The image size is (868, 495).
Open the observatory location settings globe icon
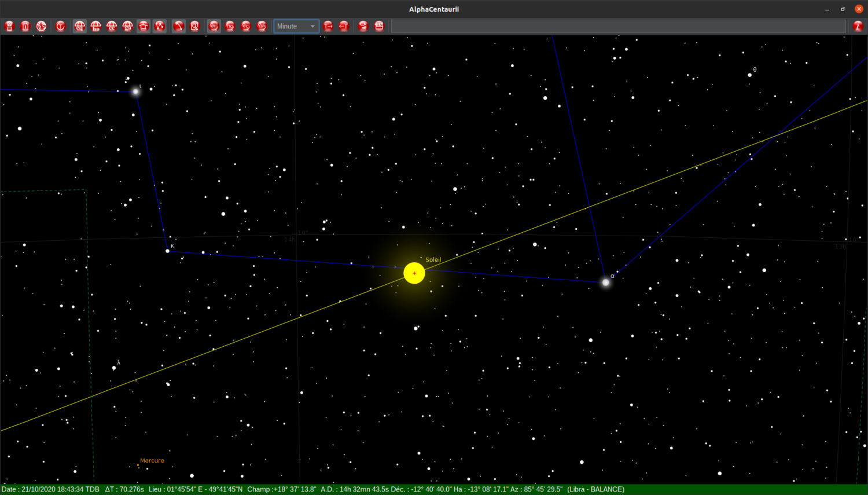pyautogui.click(x=41, y=25)
